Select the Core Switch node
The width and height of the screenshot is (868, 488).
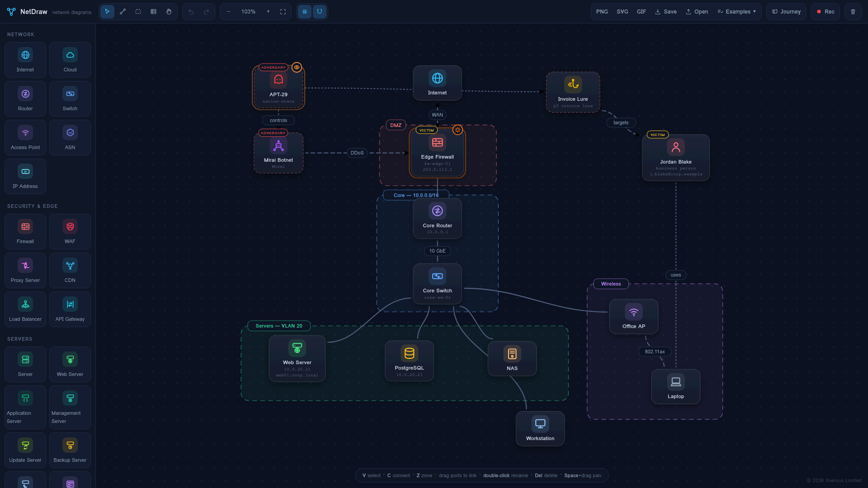click(x=437, y=284)
